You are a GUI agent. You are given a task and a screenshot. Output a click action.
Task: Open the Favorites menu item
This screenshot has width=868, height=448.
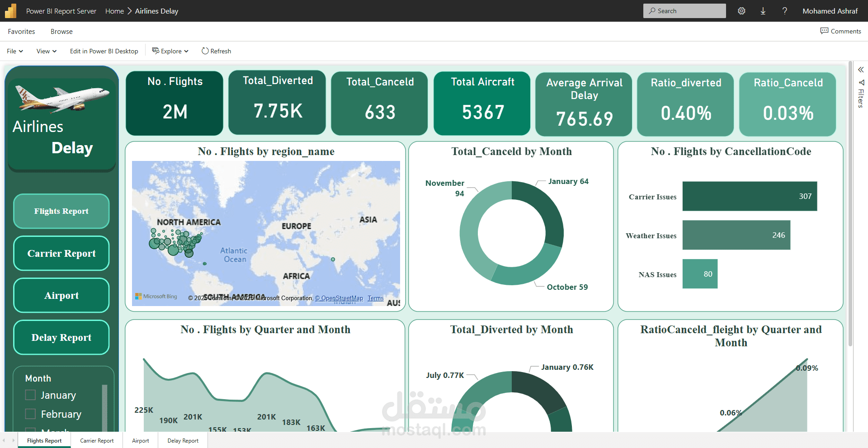pyautogui.click(x=21, y=32)
